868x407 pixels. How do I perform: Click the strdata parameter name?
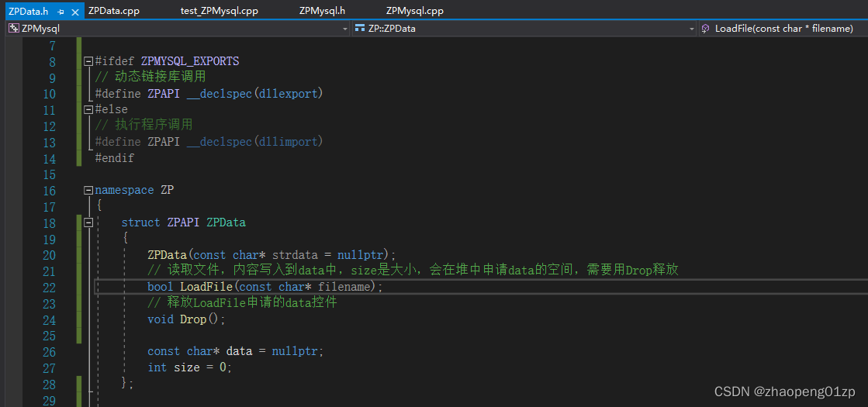295,255
